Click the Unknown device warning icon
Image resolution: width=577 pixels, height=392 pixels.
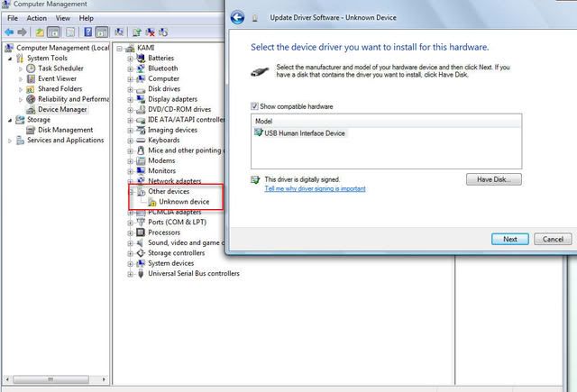(152, 202)
